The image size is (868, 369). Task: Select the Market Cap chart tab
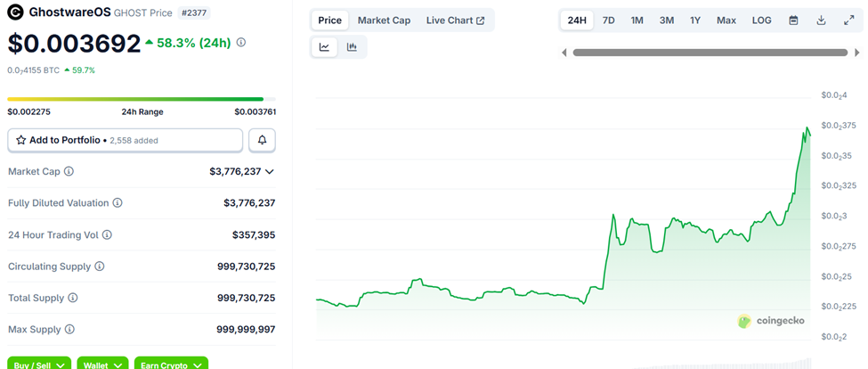[x=384, y=20]
